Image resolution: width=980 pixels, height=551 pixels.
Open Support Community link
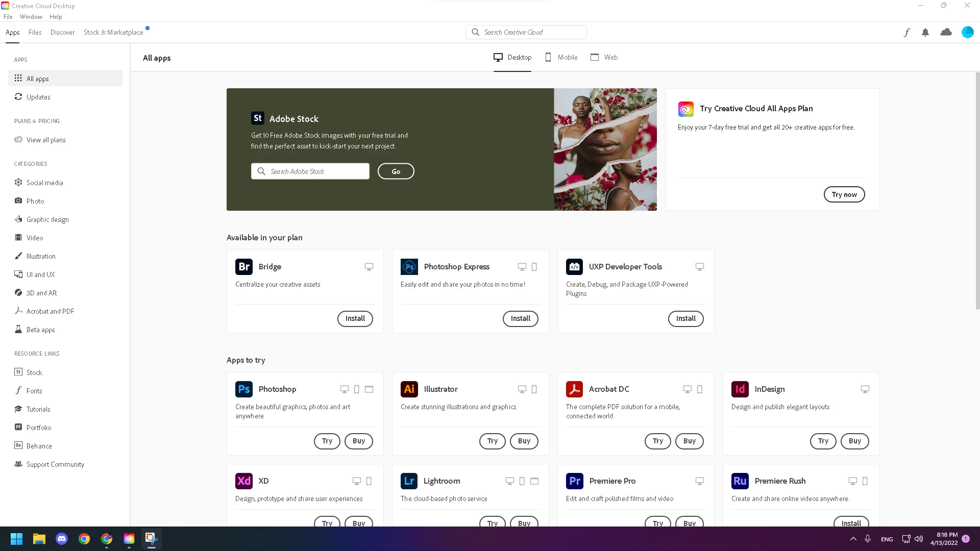[55, 464]
